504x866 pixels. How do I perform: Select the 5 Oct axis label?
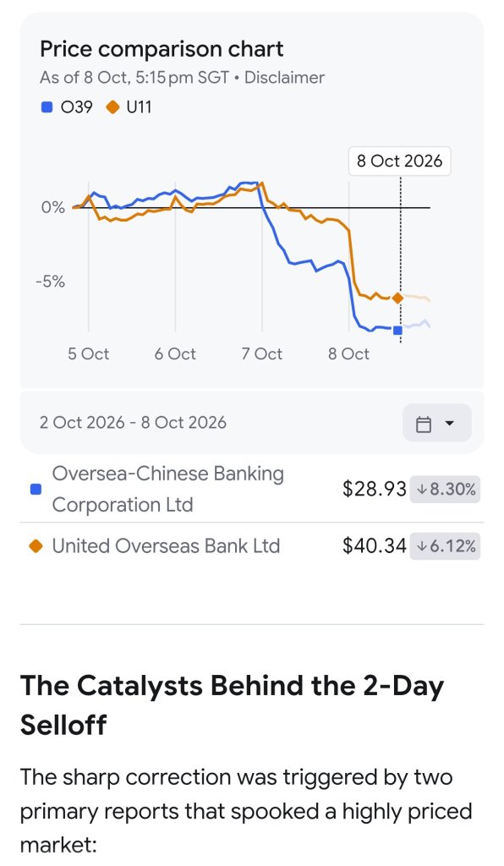88,354
